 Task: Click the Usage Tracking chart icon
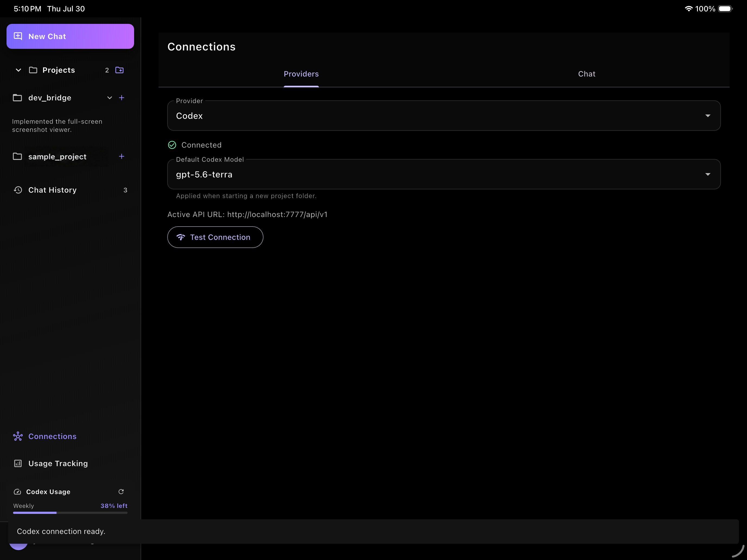pos(18,463)
